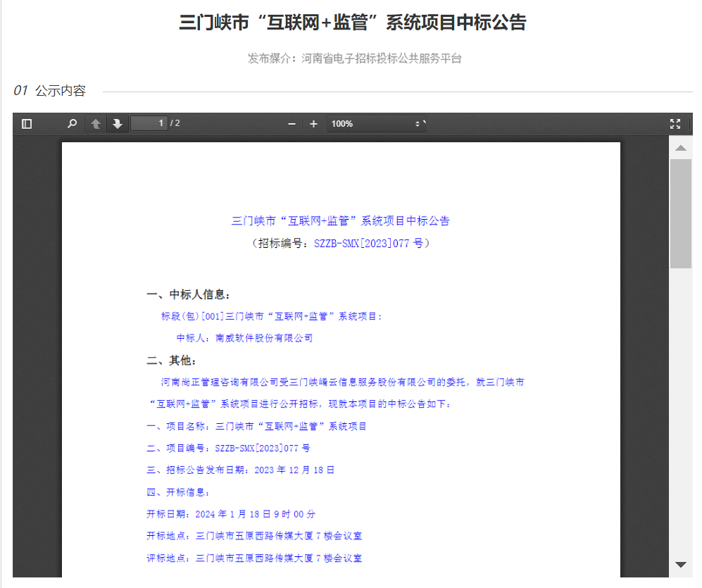Go to the previous PDF page
Viewport: 702px width, 588px height.
[96, 124]
